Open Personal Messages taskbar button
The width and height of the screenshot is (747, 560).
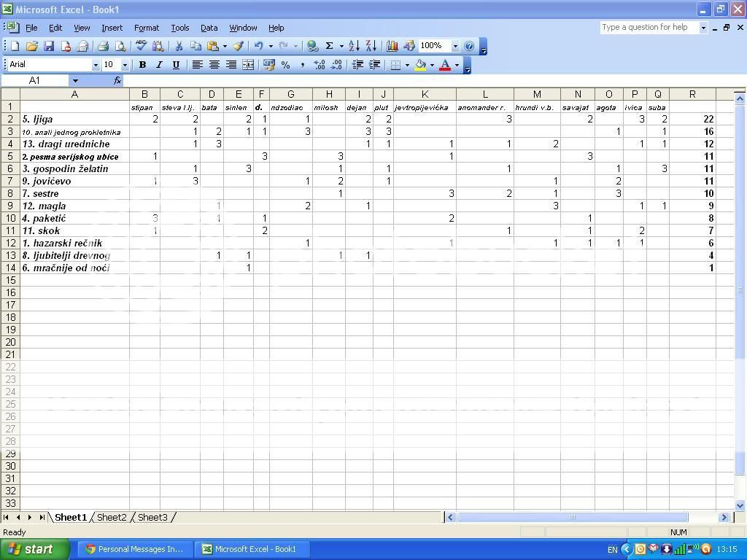coord(135,549)
